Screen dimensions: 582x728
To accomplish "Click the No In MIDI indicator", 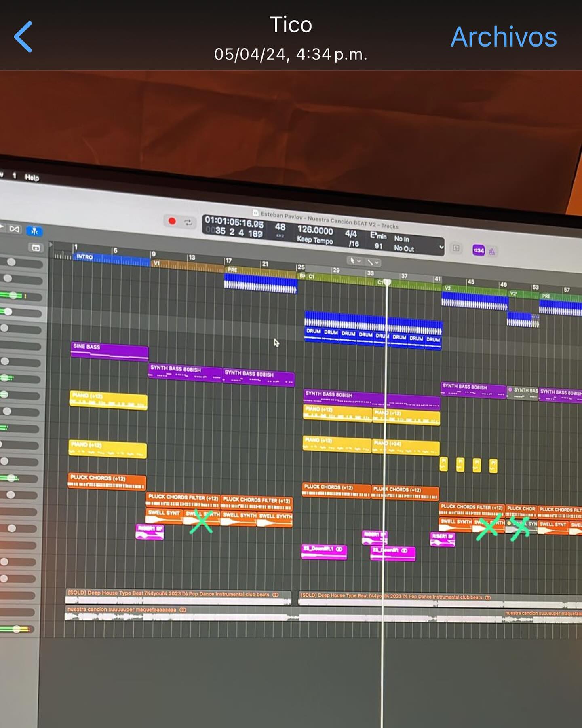I will pyautogui.click(x=401, y=239).
